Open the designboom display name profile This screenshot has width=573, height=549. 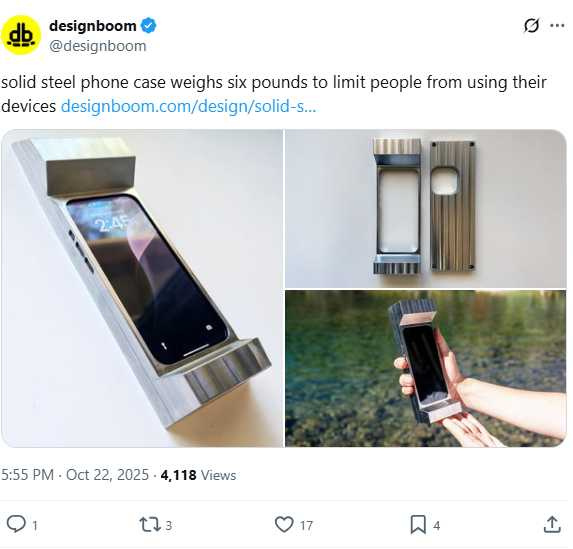click(93, 26)
